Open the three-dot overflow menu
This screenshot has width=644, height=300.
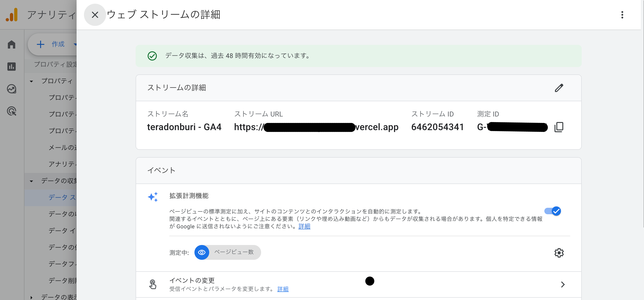point(622,15)
